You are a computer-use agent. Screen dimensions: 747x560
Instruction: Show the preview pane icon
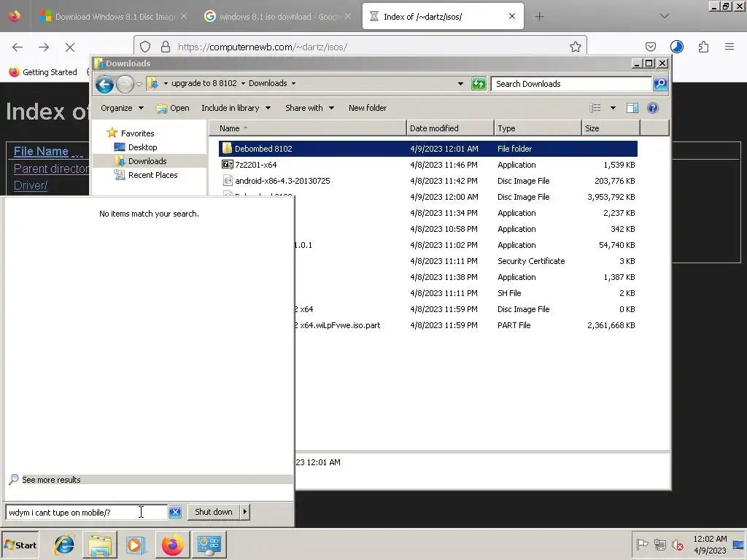click(632, 108)
